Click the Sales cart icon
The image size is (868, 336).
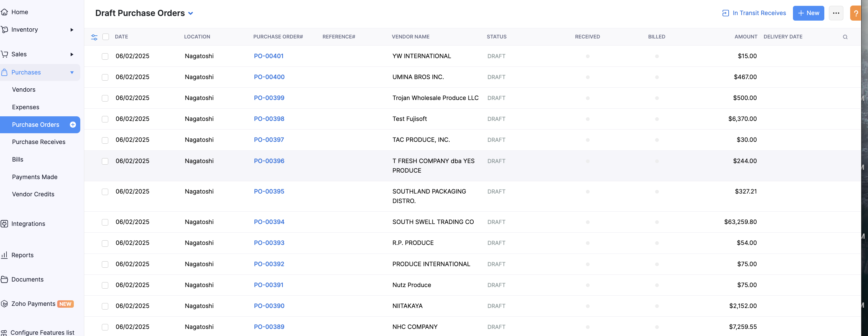point(4,54)
